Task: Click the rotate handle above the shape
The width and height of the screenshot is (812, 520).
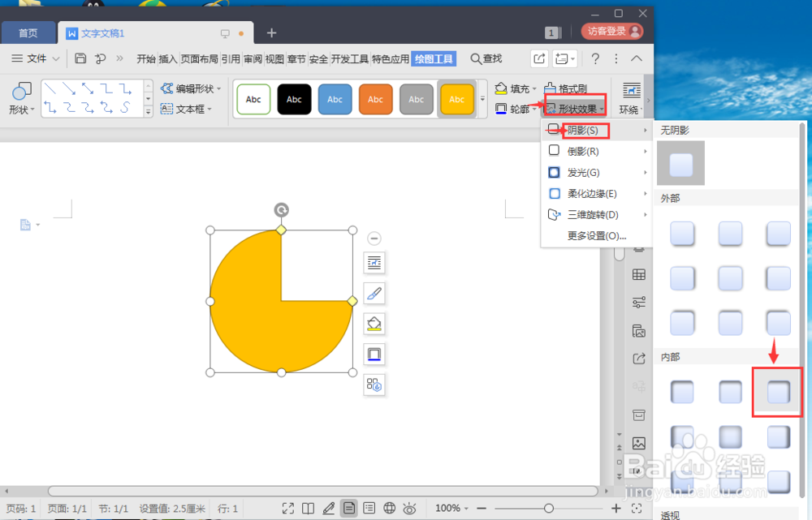Action: (281, 210)
